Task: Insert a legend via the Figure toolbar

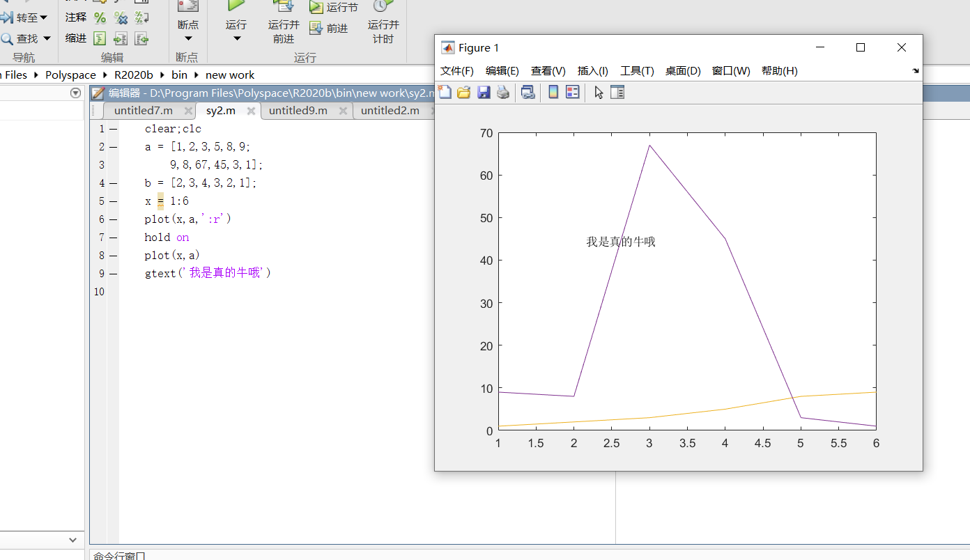Action: tap(573, 92)
